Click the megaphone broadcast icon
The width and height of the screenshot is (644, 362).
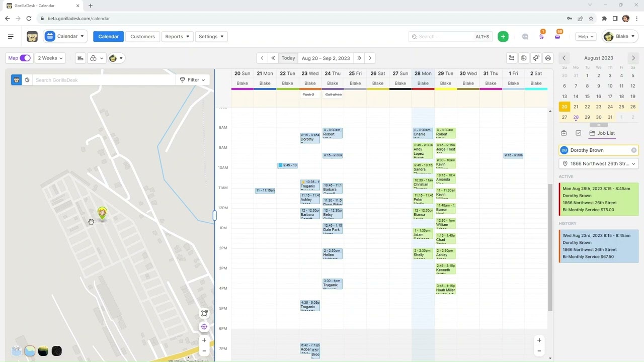(536, 58)
